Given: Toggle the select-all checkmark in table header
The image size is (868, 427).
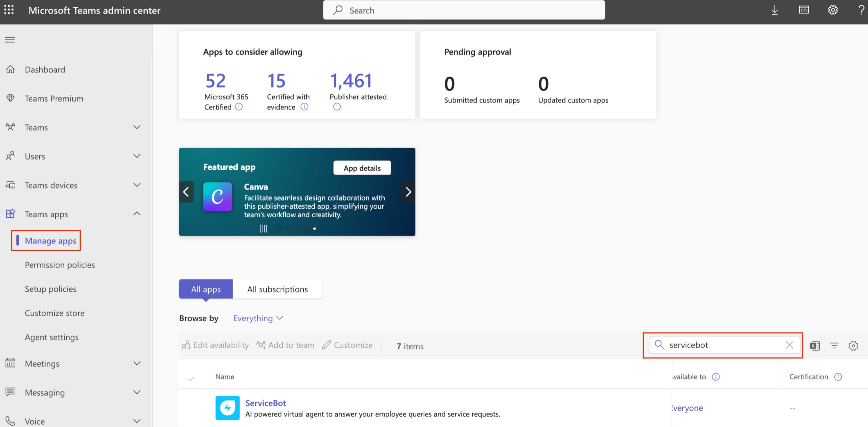Looking at the screenshot, I should point(191,378).
